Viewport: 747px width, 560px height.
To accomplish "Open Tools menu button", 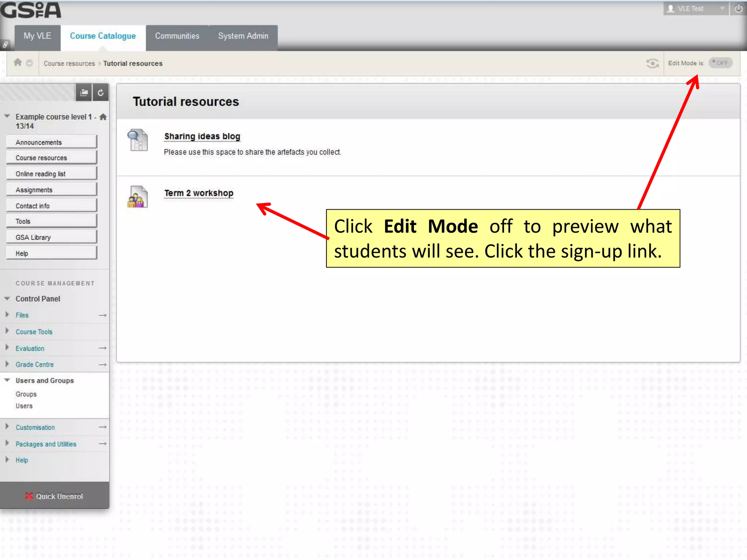I will click(51, 221).
